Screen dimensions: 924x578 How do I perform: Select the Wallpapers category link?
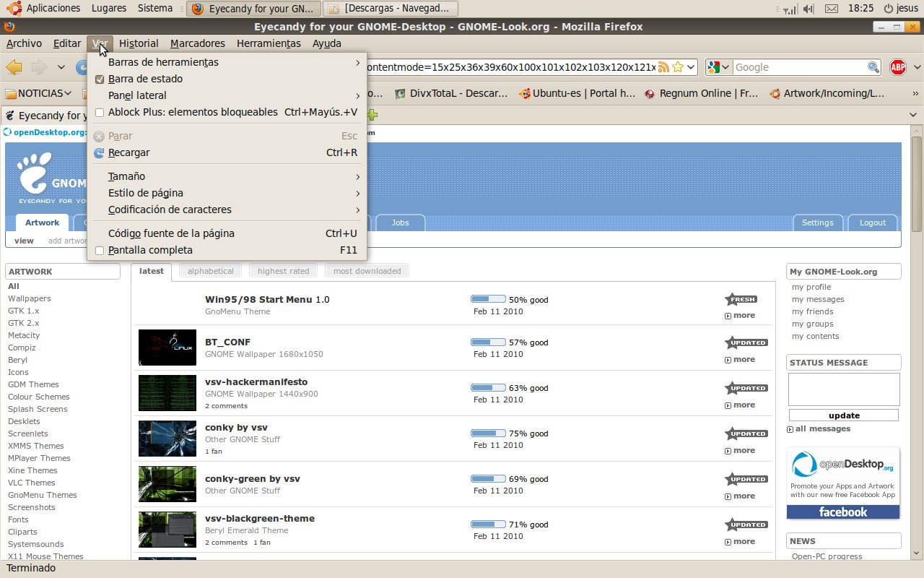pos(30,298)
